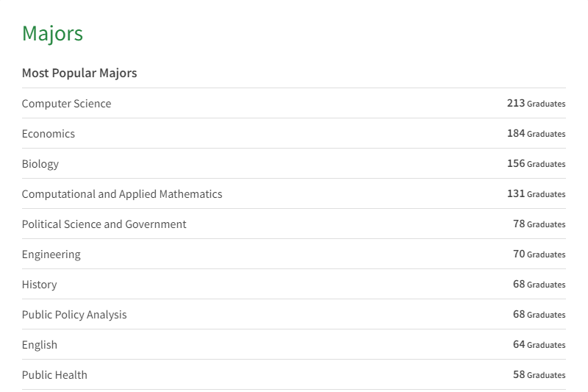The image size is (588, 392).
Task: Click the Most Popular Majors subheading
Action: click(79, 73)
